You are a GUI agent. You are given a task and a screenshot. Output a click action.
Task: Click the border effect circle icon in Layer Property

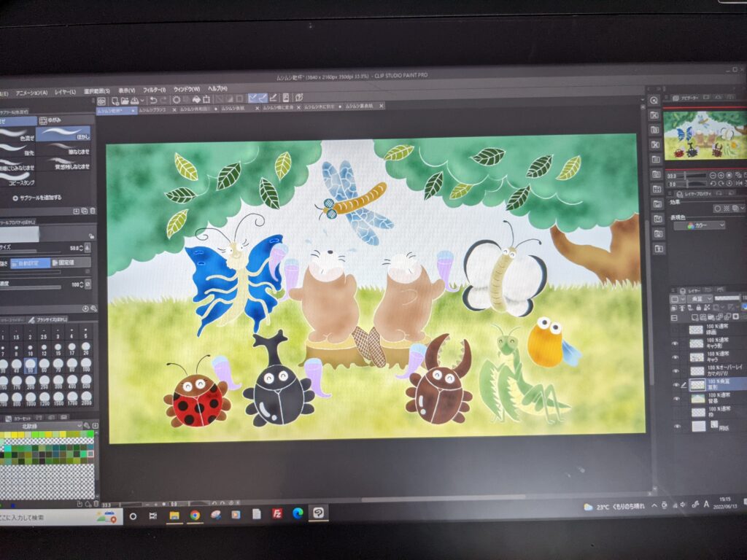click(x=718, y=209)
